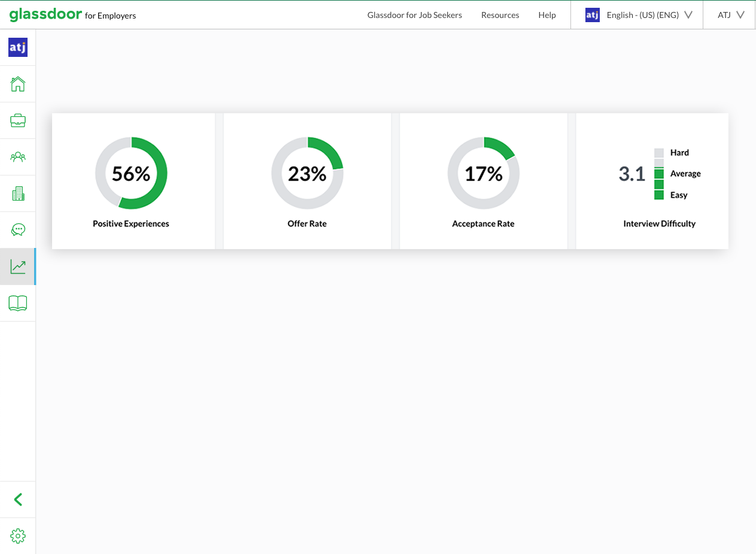Click the people icon for candidates
This screenshot has width=756, height=554.
point(18,156)
